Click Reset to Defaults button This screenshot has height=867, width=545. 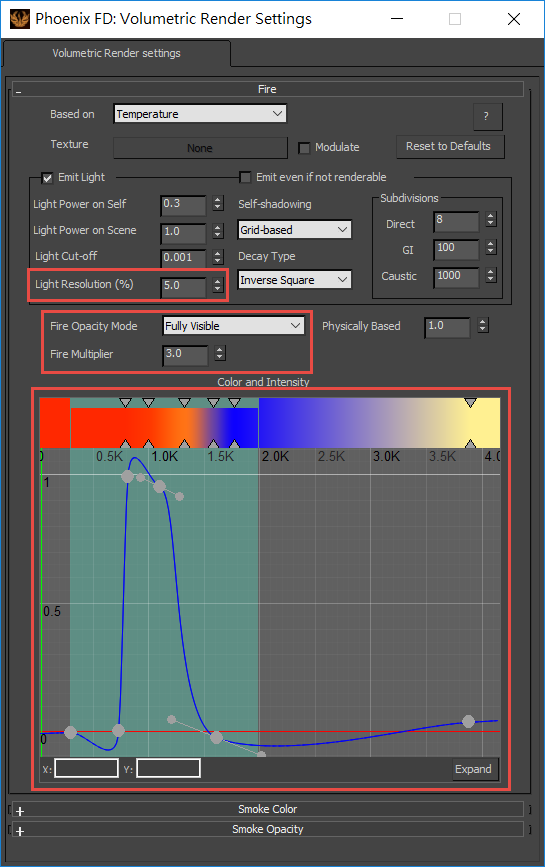450,147
